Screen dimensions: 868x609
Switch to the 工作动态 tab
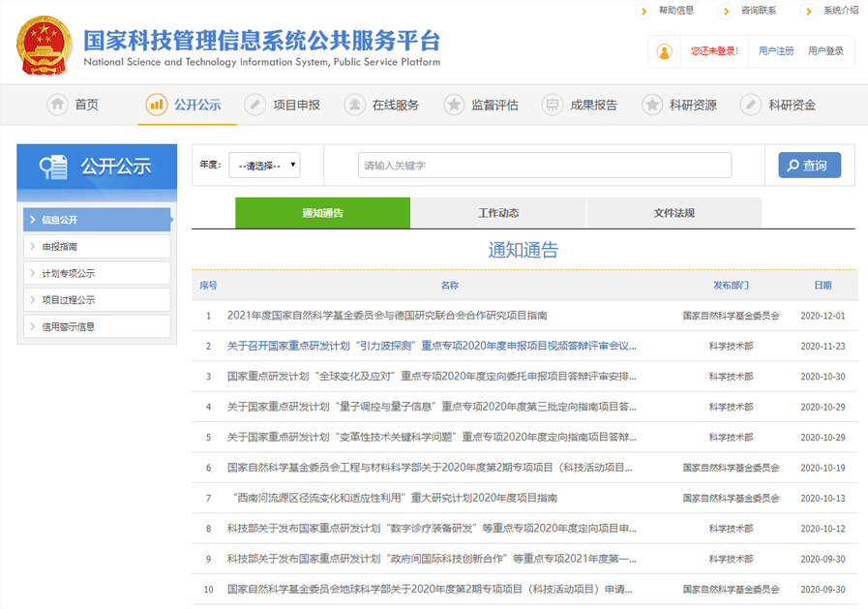click(498, 213)
